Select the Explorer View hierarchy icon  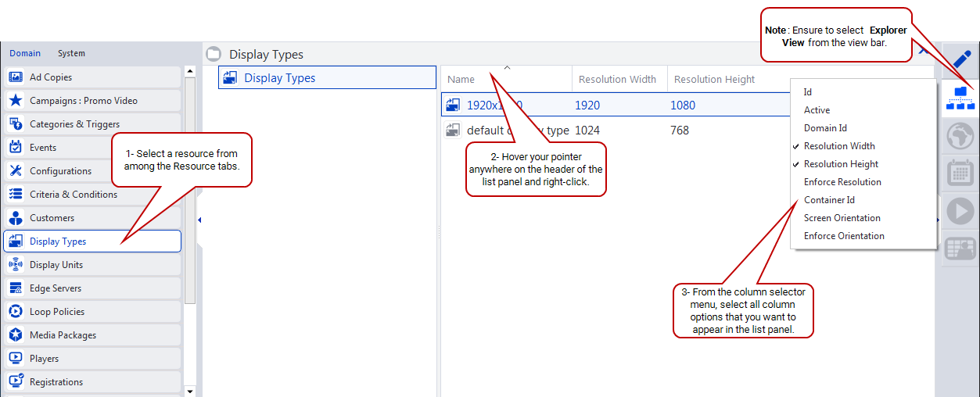pyautogui.click(x=960, y=98)
